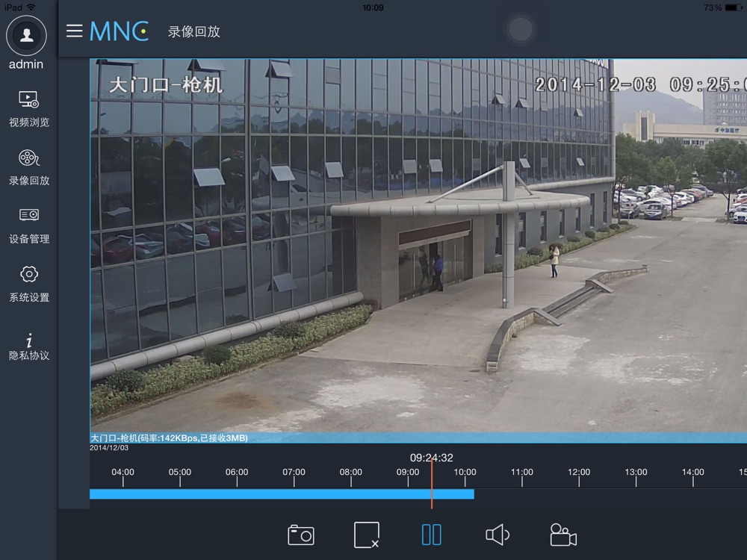747x560 pixels.
Task: Click the bitrate status bar
Action: click(x=418, y=438)
